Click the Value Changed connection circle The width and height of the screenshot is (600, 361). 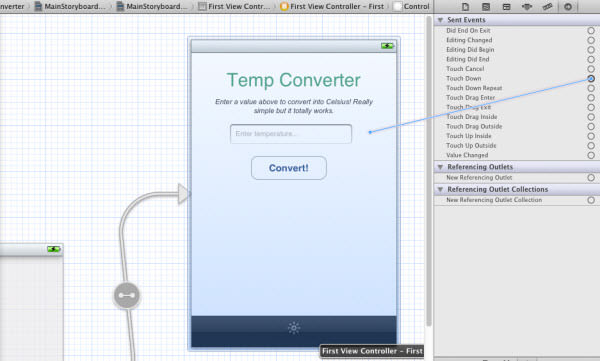click(591, 155)
